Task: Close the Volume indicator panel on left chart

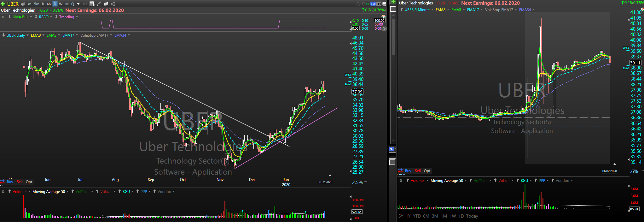Action: [x=3, y=192]
